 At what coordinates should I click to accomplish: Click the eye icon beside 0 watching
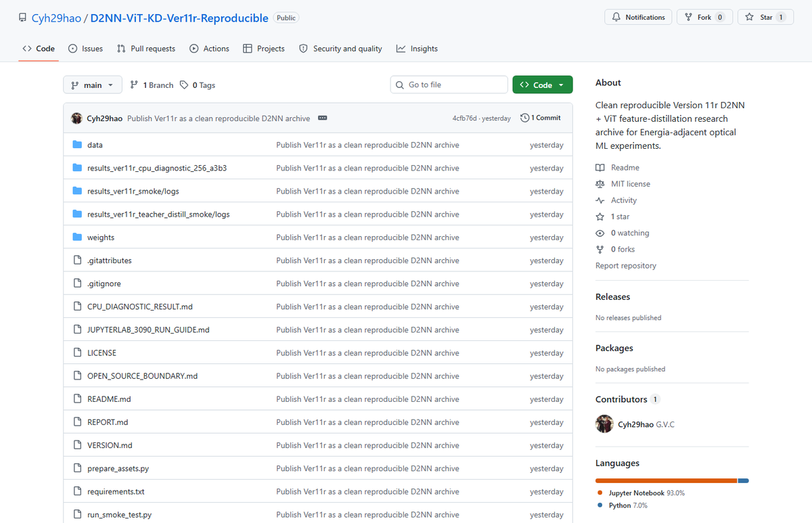tap(600, 233)
